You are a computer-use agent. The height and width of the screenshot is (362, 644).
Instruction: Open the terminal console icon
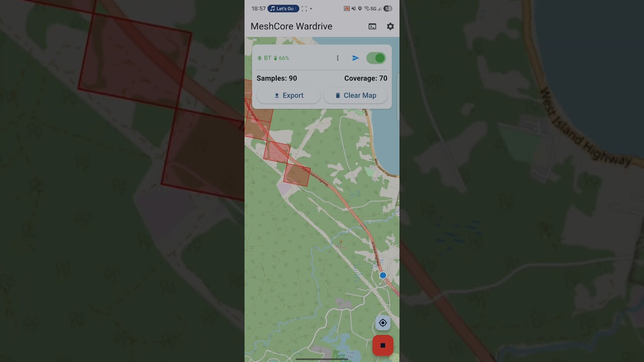point(372,27)
